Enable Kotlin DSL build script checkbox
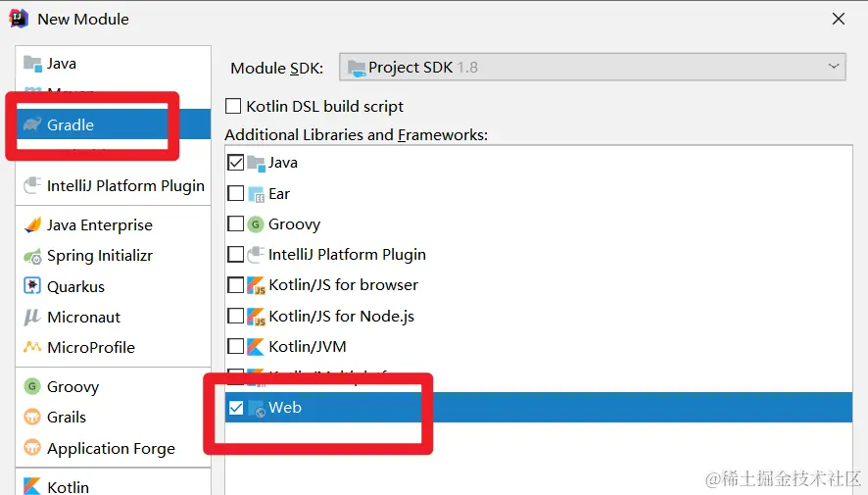The width and height of the screenshot is (868, 495). pyautogui.click(x=233, y=106)
